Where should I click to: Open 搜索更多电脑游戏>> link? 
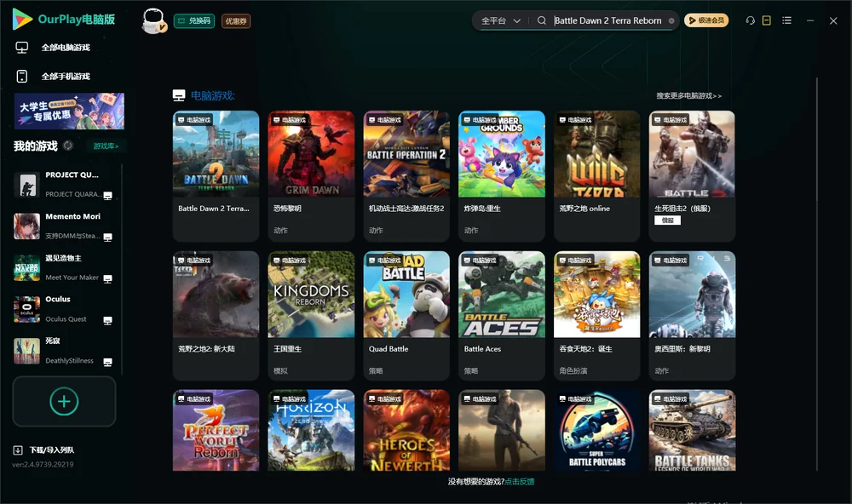(x=689, y=95)
